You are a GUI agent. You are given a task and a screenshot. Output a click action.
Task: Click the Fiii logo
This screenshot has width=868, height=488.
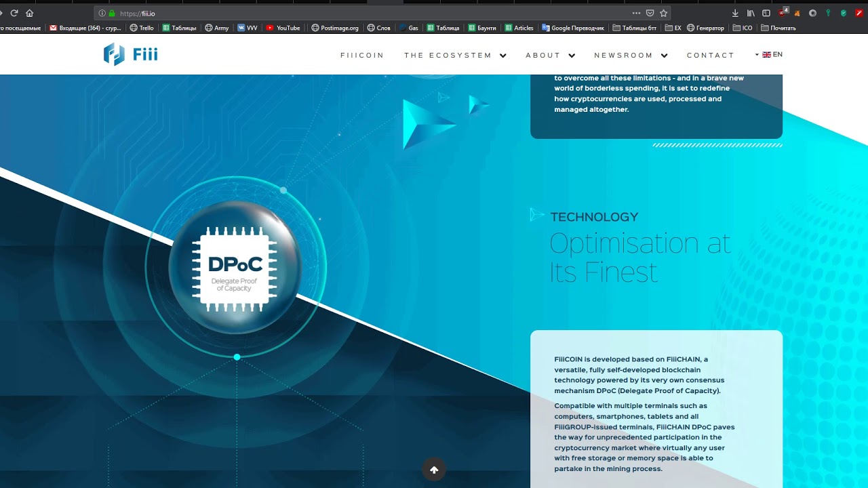(131, 54)
